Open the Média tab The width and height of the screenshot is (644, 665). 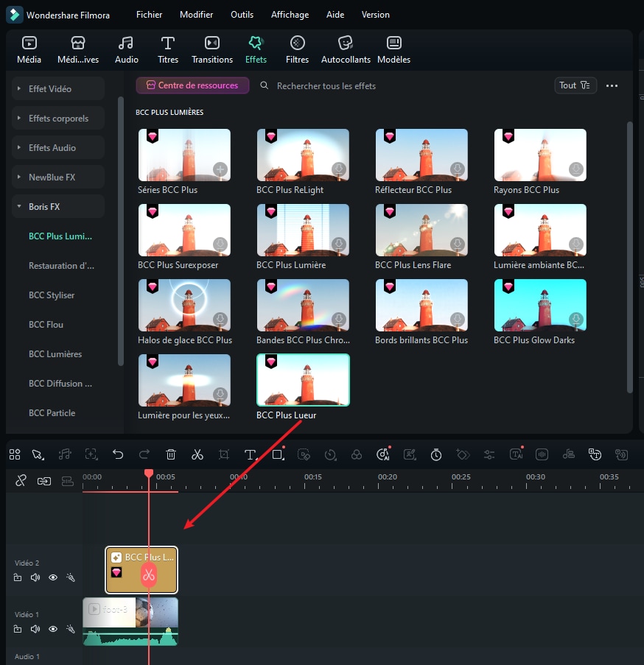click(x=29, y=50)
